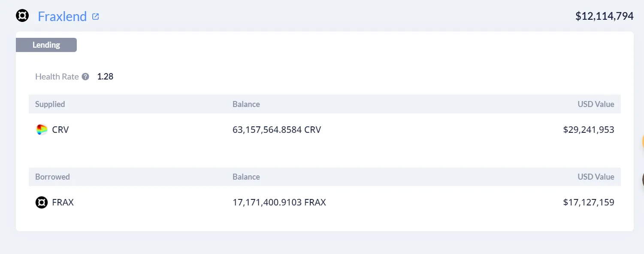The image size is (644, 254).
Task: Click the FRAX token name
Action: [x=63, y=202]
